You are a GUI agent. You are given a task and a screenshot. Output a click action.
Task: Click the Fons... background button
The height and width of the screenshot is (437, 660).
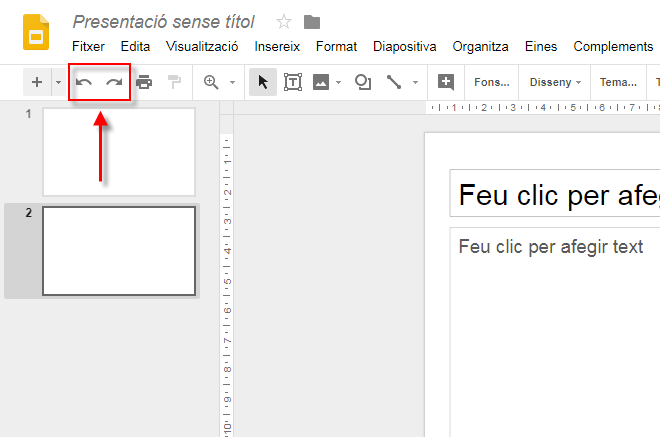(492, 82)
